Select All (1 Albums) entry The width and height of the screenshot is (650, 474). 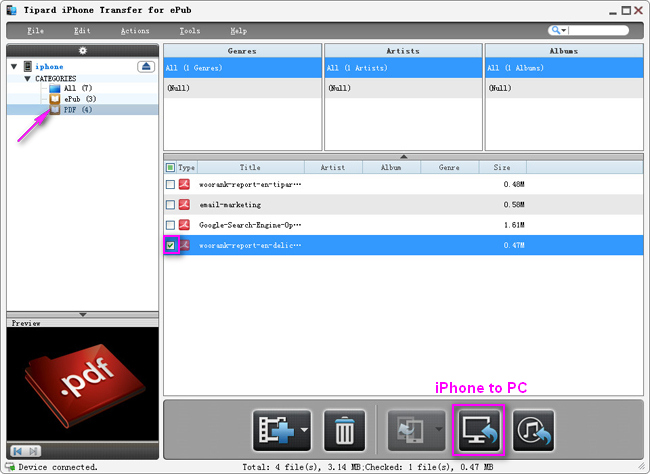tap(564, 68)
